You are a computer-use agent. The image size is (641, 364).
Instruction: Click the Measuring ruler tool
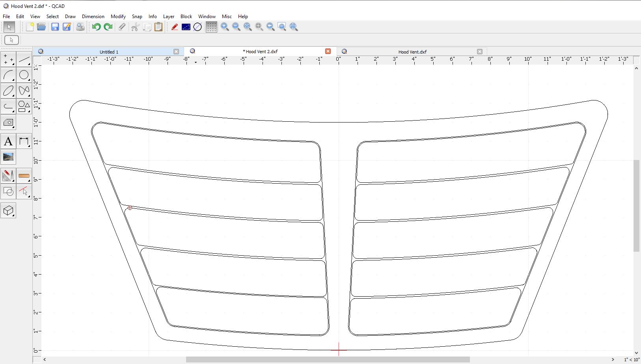click(x=24, y=175)
